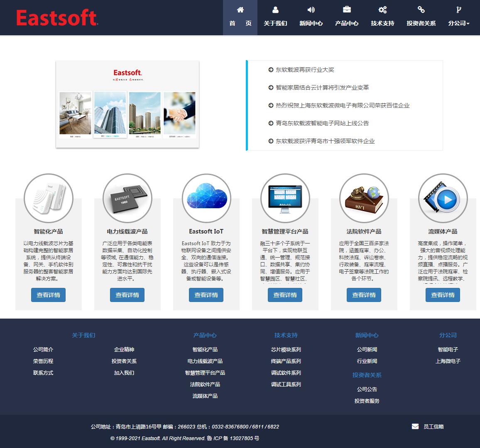The width and height of the screenshot is (480, 448).
Task: Click footer heading 产品中心
Action: [x=205, y=335]
